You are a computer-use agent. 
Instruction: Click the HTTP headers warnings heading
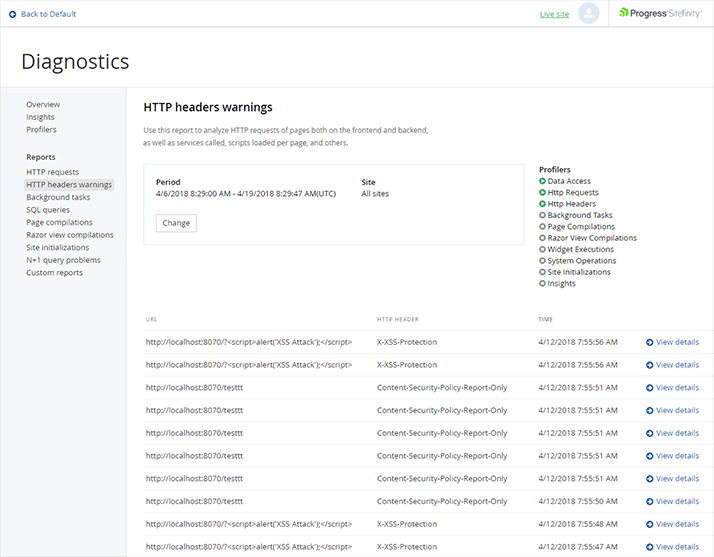(x=208, y=107)
